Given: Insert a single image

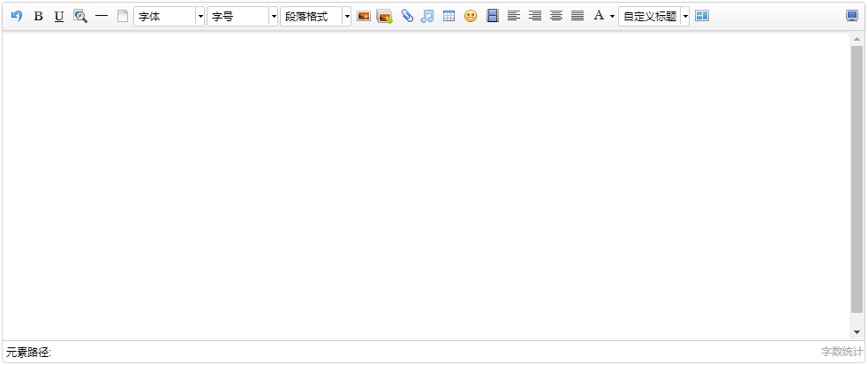Looking at the screenshot, I should coord(363,16).
